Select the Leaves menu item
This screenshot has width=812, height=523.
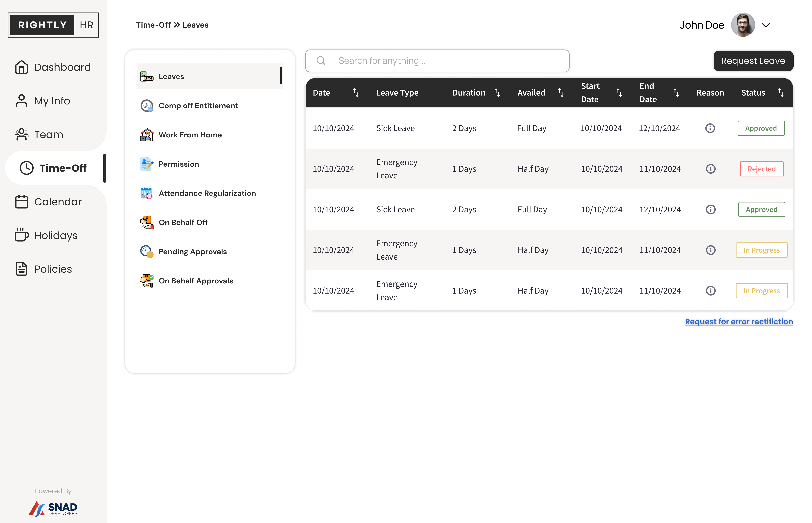pyautogui.click(x=210, y=76)
